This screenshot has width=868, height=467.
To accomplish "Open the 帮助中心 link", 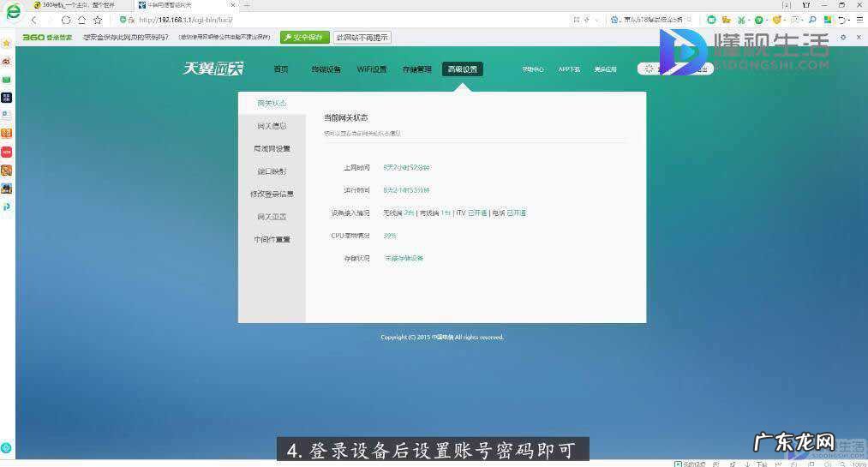I will pyautogui.click(x=532, y=69).
